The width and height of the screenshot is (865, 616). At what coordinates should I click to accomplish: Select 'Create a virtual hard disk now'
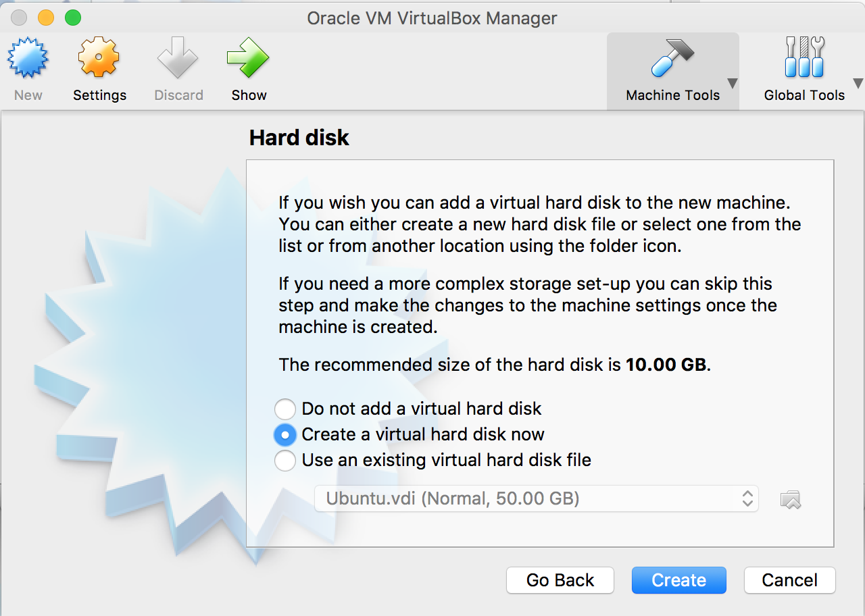pyautogui.click(x=285, y=434)
